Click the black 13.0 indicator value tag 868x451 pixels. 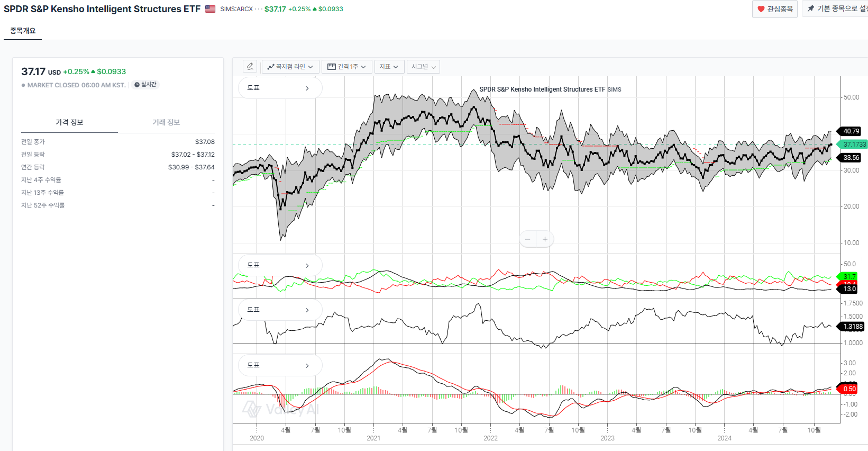848,289
